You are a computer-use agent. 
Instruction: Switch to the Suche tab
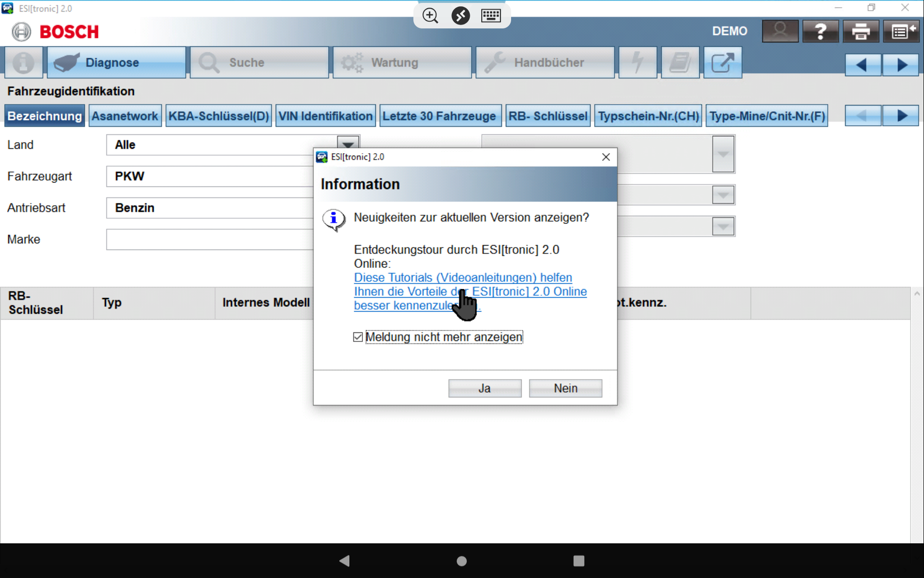259,63
